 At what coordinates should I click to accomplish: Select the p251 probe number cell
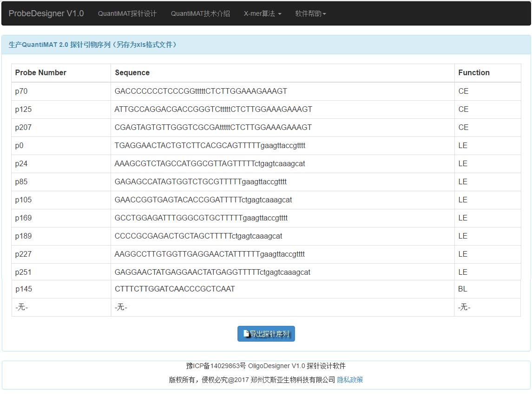61,272
